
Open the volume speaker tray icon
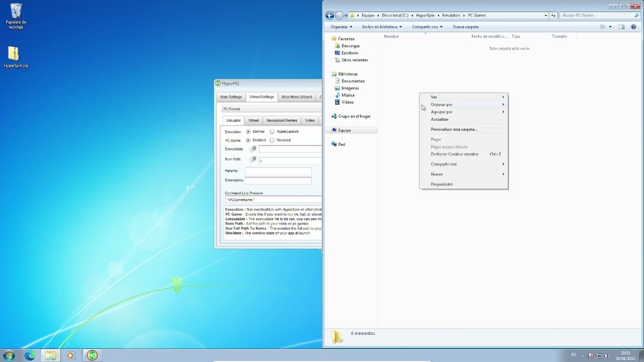(606, 356)
